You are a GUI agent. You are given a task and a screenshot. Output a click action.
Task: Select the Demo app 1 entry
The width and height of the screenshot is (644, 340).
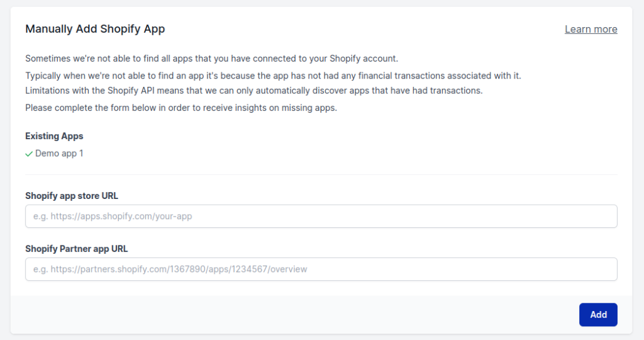point(59,154)
